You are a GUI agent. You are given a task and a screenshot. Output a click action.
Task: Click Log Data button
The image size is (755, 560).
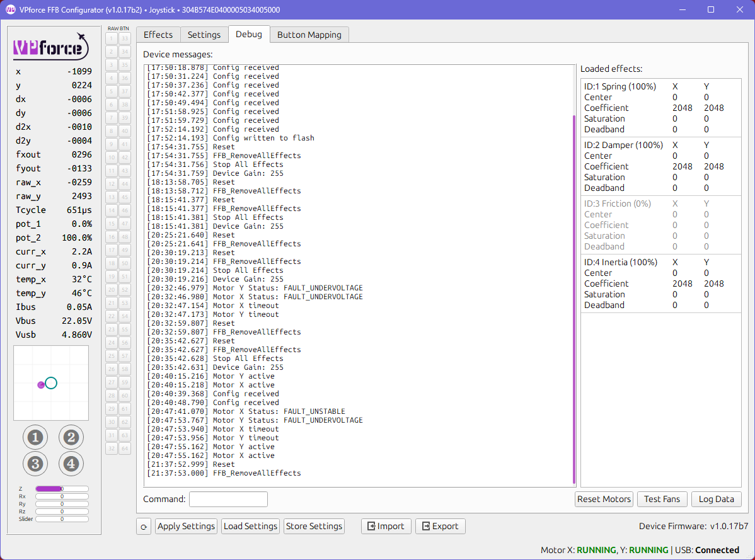717,500
